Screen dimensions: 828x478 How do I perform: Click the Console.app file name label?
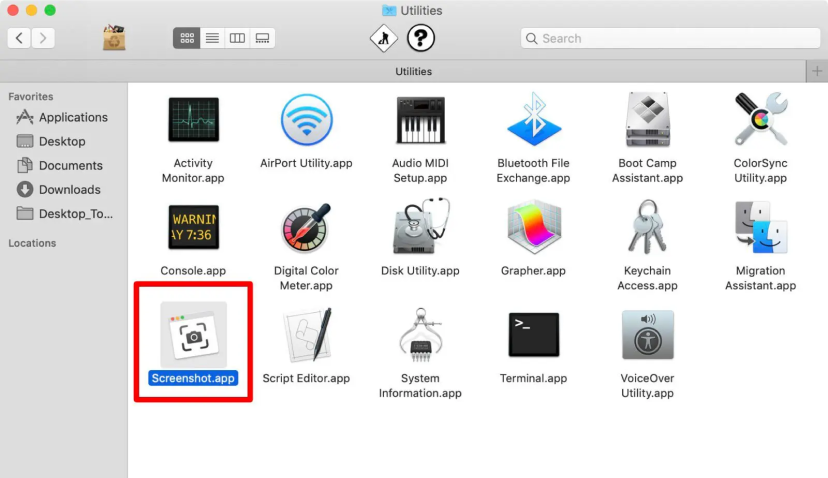click(193, 270)
